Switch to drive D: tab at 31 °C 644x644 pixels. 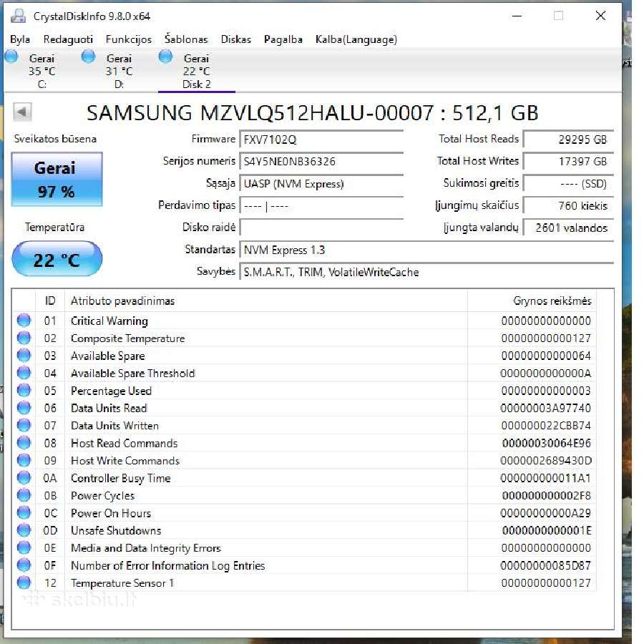(119, 71)
